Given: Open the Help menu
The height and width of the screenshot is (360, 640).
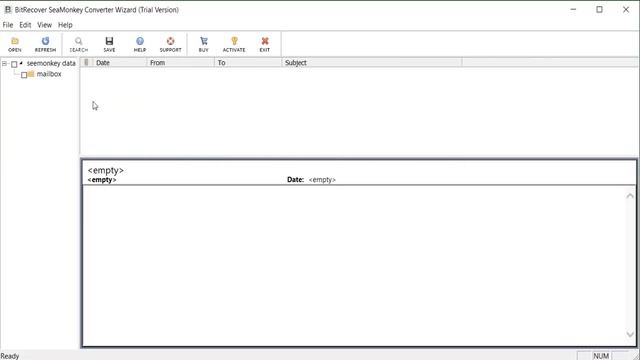Looking at the screenshot, I should tap(65, 25).
